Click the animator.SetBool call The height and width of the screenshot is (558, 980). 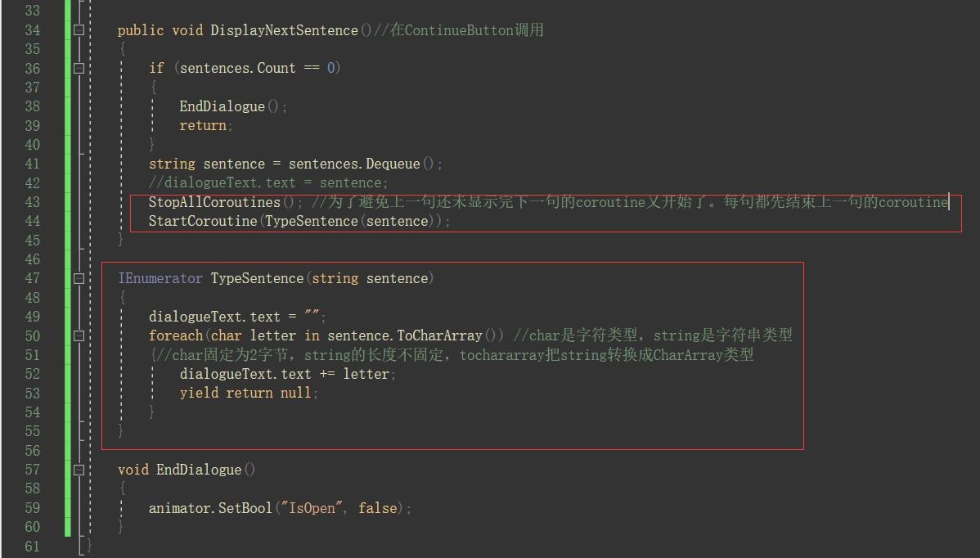click(210, 508)
